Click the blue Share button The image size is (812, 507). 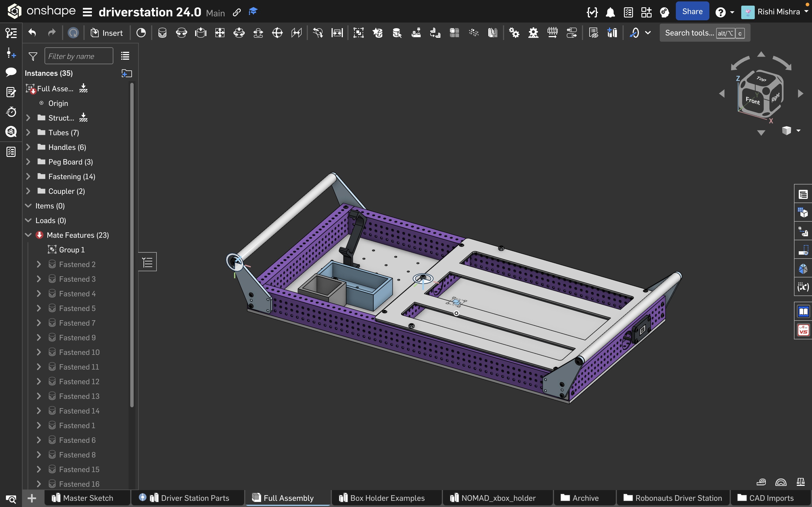(x=692, y=11)
